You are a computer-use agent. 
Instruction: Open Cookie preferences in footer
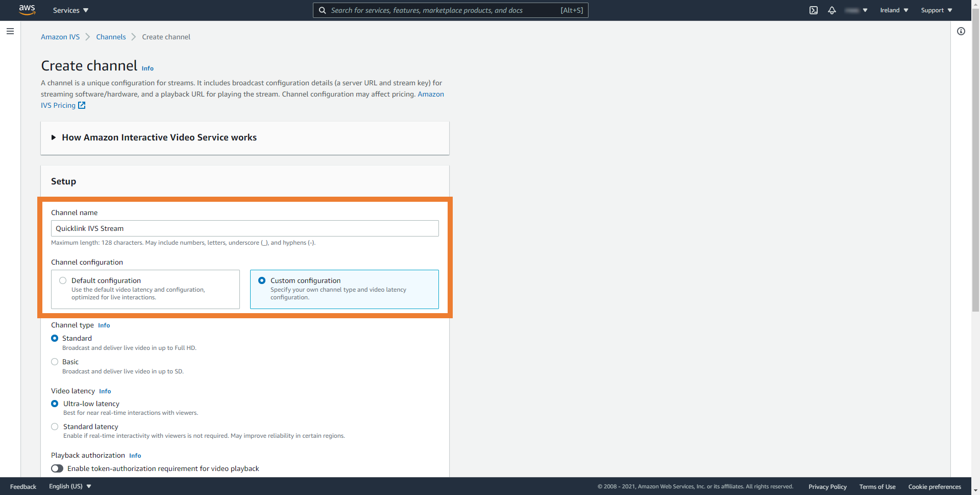pos(935,487)
